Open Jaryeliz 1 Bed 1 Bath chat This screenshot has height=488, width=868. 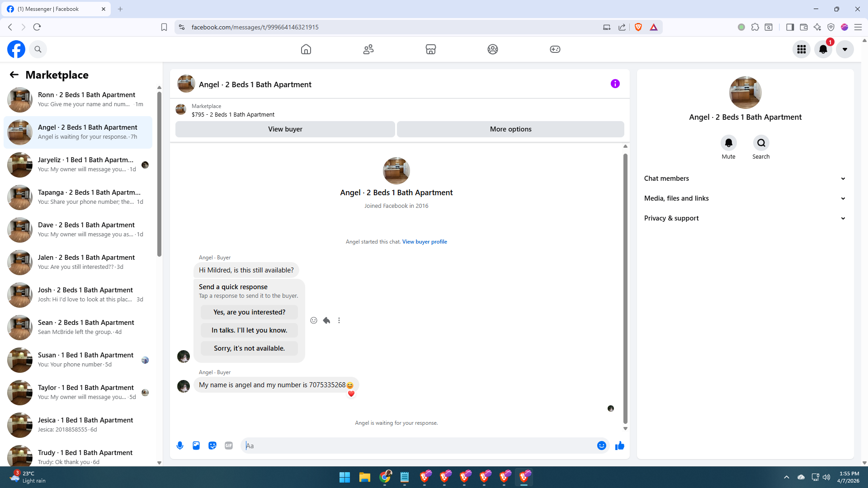[x=78, y=165]
